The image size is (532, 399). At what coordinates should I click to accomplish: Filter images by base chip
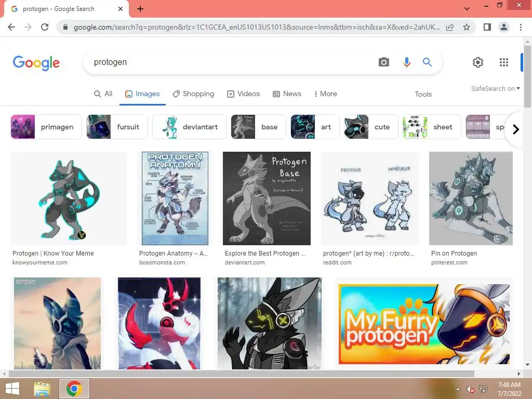click(x=259, y=127)
